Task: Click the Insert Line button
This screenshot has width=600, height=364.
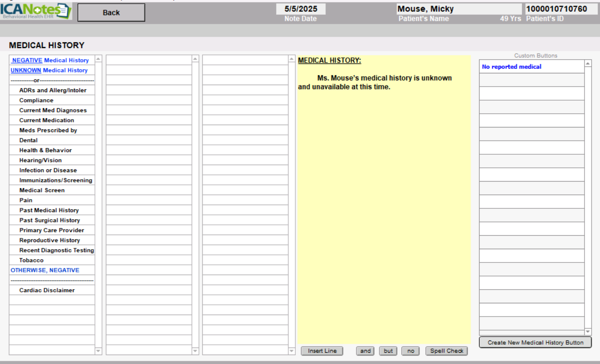Action: [322, 351]
